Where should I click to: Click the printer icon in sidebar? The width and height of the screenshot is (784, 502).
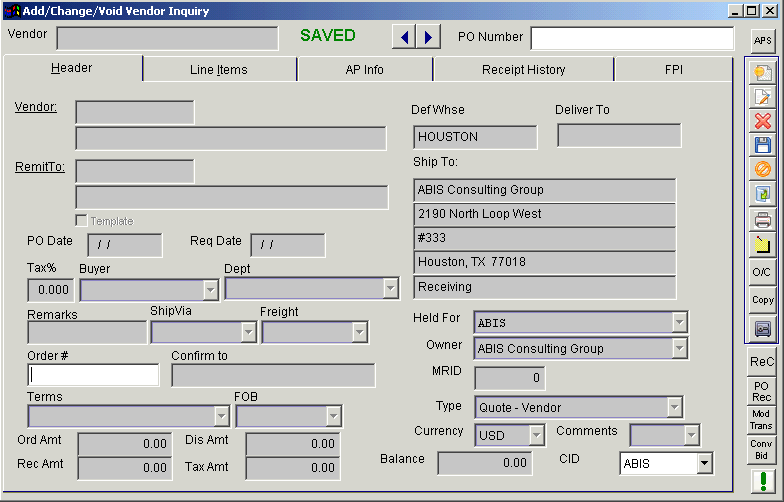click(x=762, y=220)
